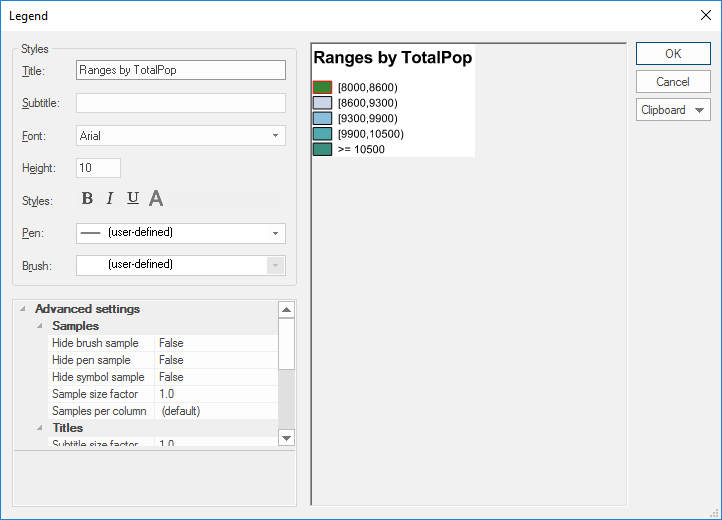The width and height of the screenshot is (722, 520).
Task: Open the Clipboard dropdown button
Action: [673, 110]
